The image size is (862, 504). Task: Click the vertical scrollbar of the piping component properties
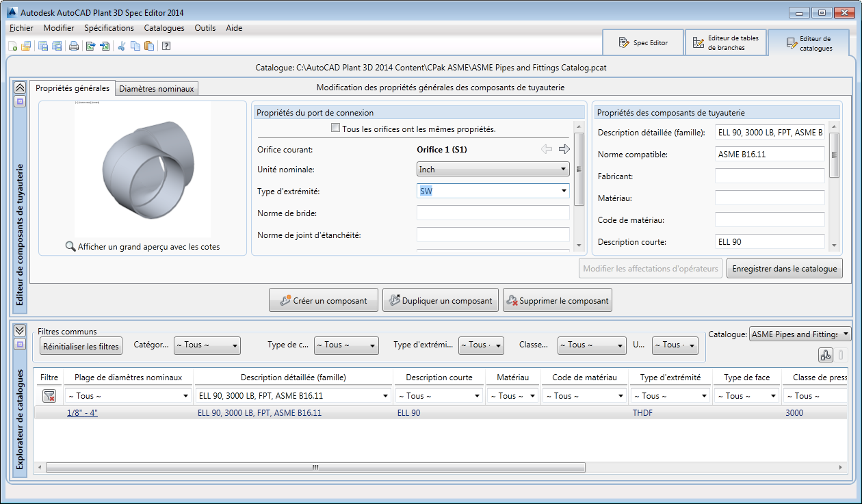(x=834, y=155)
